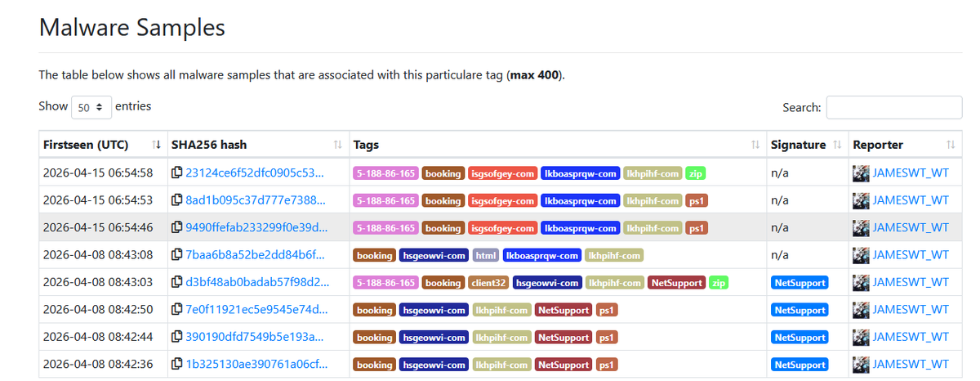980x381 pixels.
Task: Click reporter avatar in 08:42:50 row
Action: [861, 310]
